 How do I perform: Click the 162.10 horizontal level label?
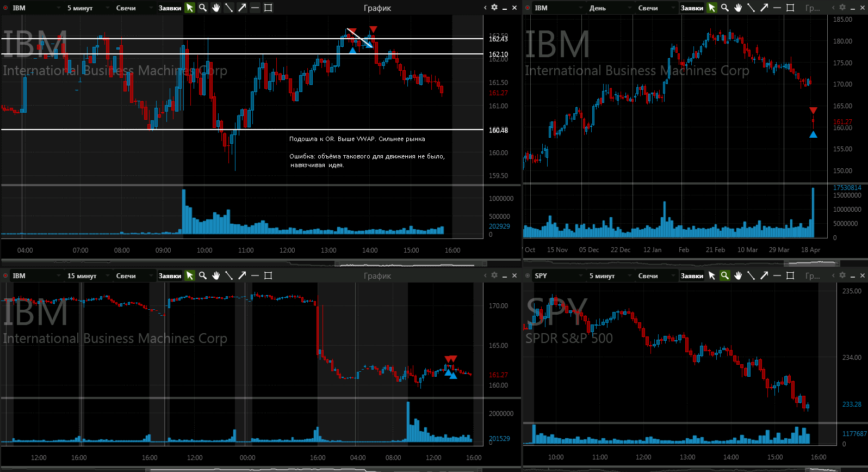[x=498, y=54]
